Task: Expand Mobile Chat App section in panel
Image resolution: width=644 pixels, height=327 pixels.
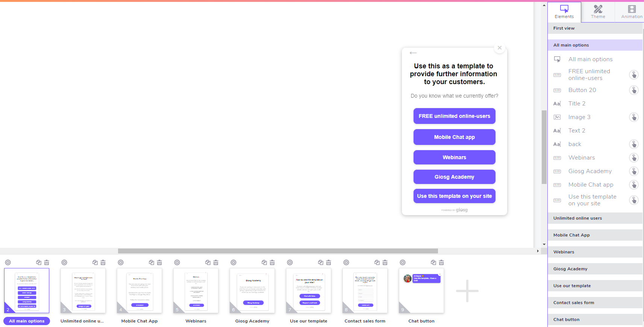Action: [595, 235]
